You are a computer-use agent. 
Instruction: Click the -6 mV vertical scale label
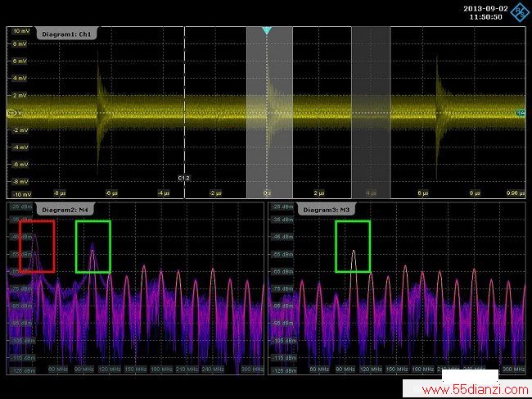coord(20,165)
